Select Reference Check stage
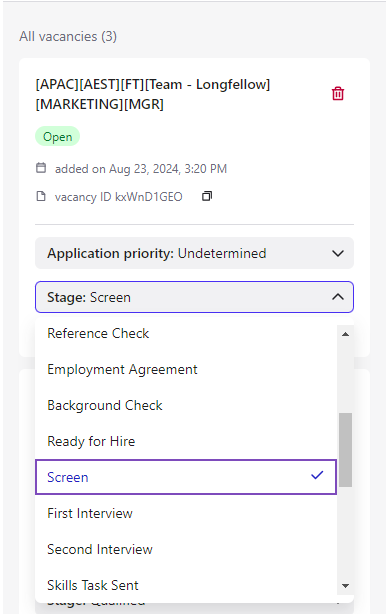The height and width of the screenshot is (614, 386). (186, 333)
